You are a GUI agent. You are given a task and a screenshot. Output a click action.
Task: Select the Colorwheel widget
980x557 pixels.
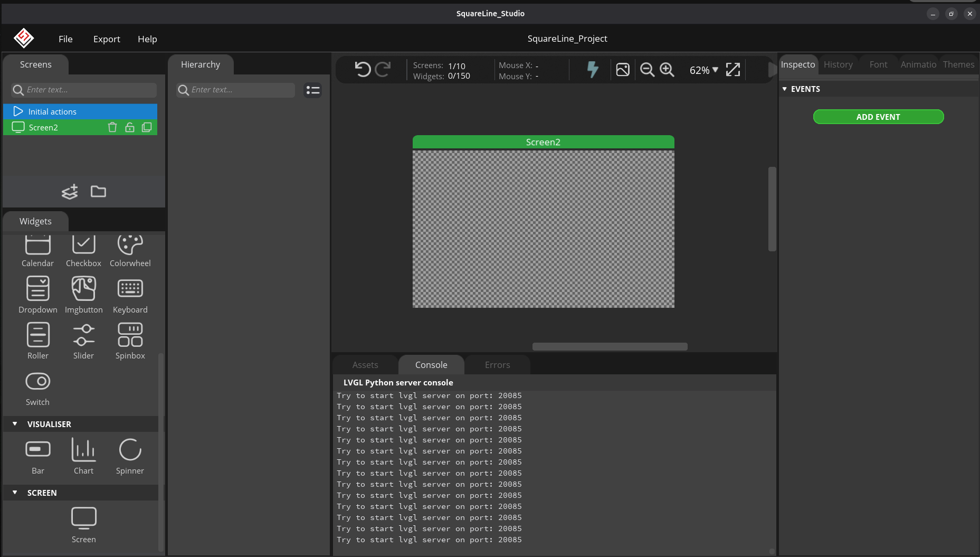(130, 251)
